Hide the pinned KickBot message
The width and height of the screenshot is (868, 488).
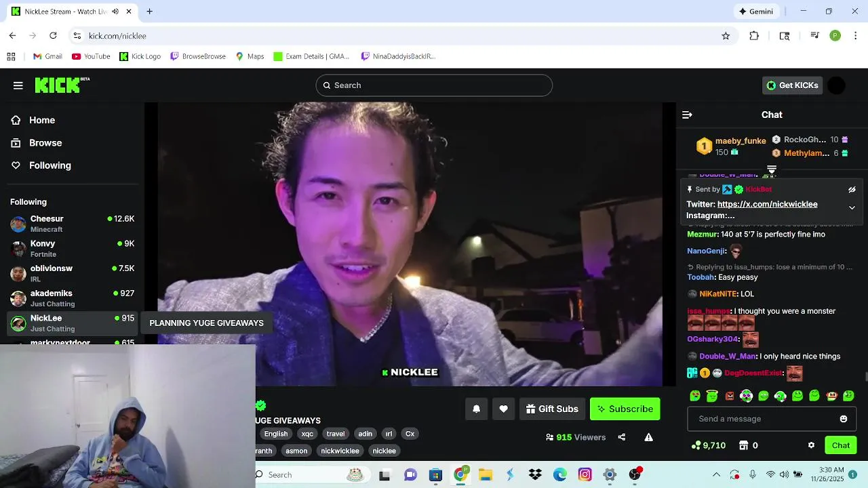click(852, 190)
